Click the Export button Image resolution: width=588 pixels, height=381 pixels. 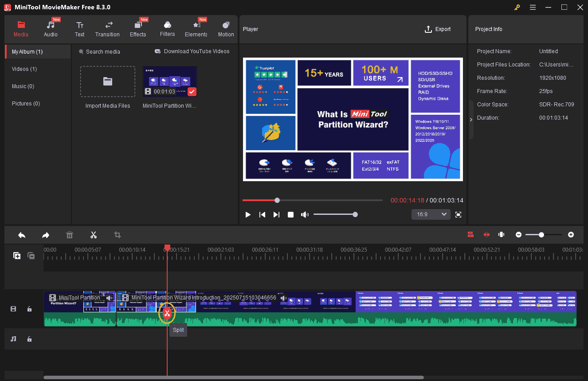click(438, 29)
